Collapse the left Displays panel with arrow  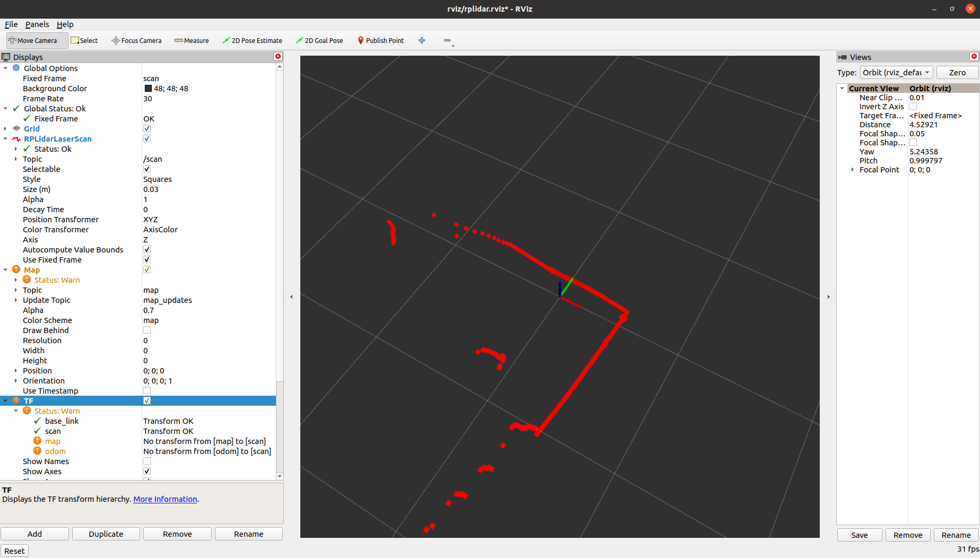tap(291, 297)
